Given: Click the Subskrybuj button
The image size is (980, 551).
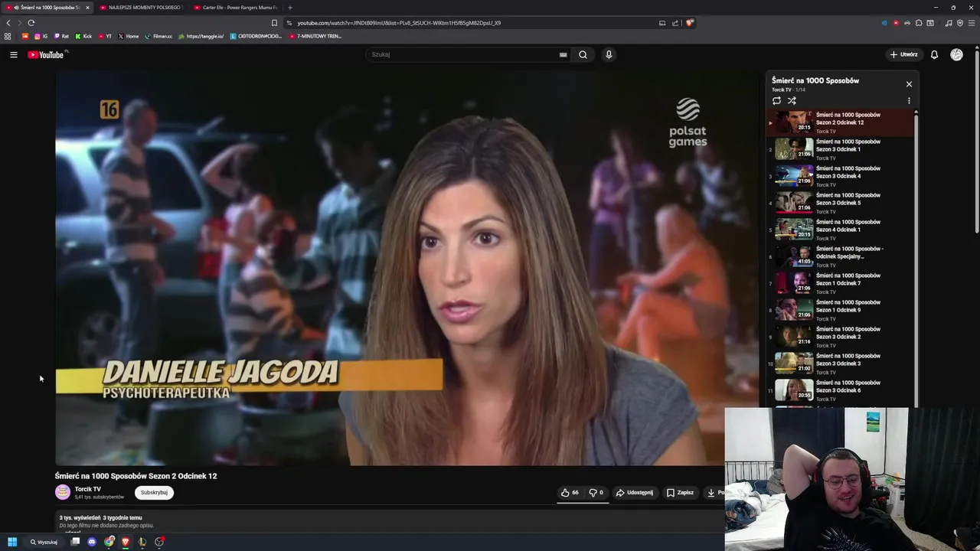Looking at the screenshot, I should pos(154,493).
